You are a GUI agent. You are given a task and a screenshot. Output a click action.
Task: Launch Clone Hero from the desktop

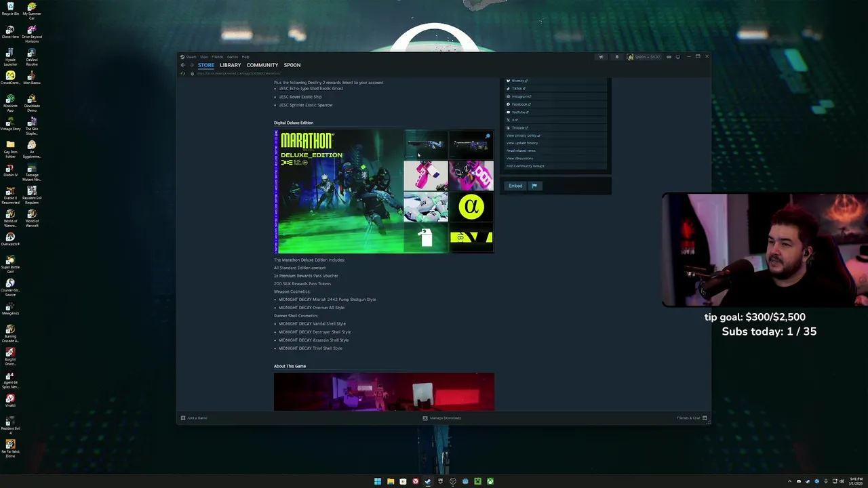pyautogui.click(x=10, y=33)
